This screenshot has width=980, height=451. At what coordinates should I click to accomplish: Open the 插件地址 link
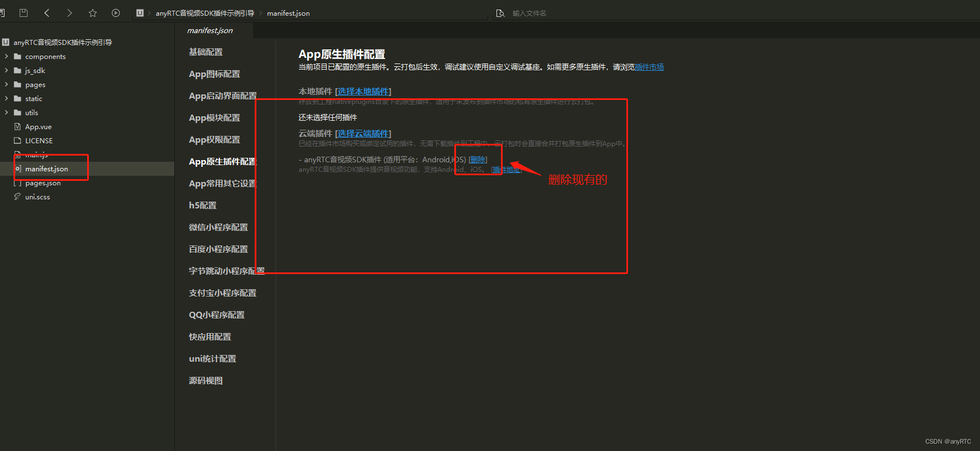pyautogui.click(x=507, y=169)
